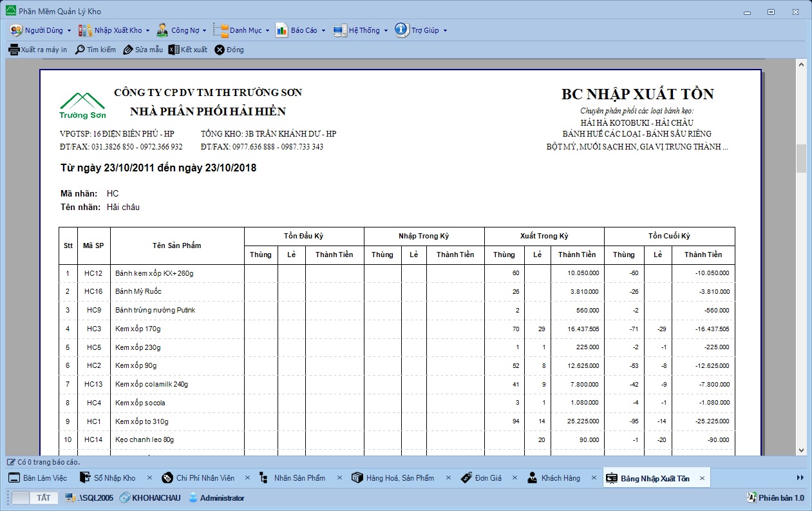Viewport: 812px width, 511px height.
Task: Click the vertical scrollbar down arrow
Action: tap(801, 450)
